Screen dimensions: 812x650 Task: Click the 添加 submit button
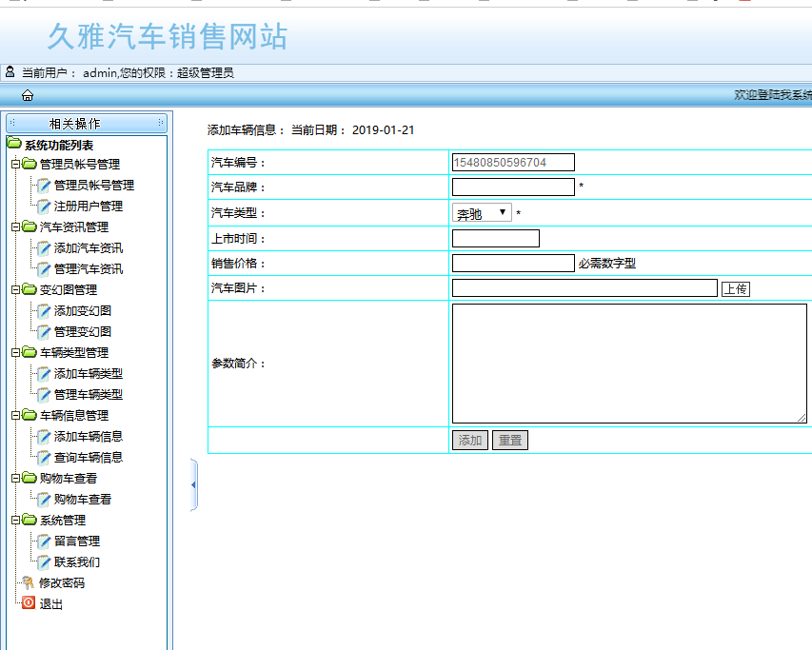click(x=469, y=441)
